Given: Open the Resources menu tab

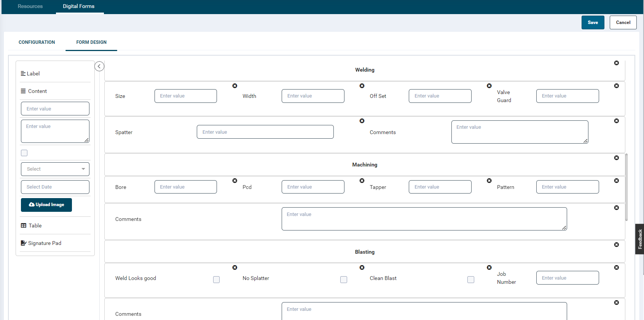Looking at the screenshot, I should (x=30, y=6).
